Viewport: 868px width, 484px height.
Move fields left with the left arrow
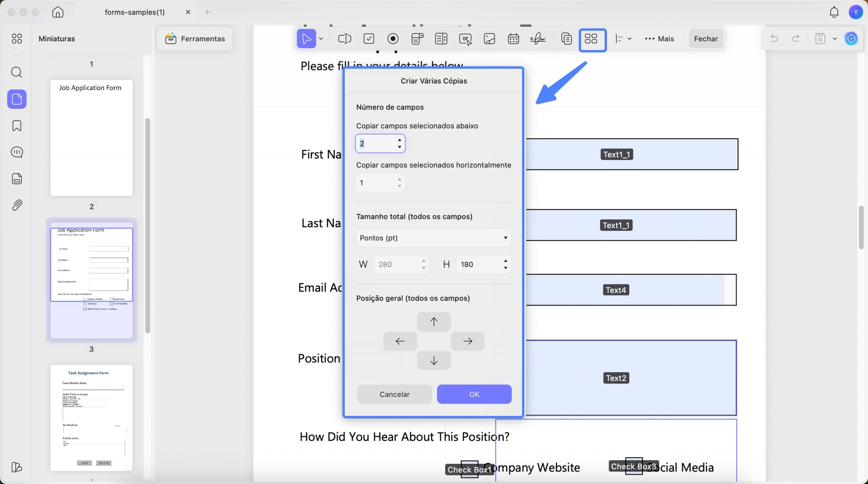tap(400, 341)
